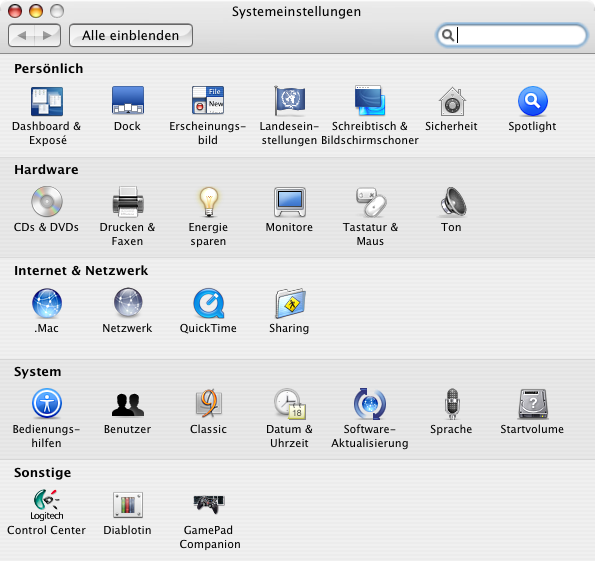Go back with the left arrow button

[22, 36]
